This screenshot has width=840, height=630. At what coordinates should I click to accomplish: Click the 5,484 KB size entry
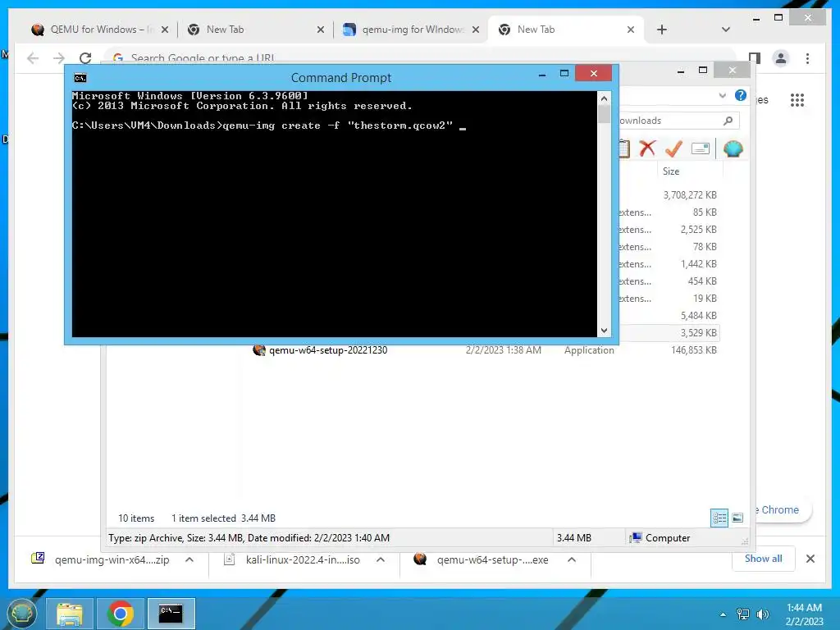[699, 316]
